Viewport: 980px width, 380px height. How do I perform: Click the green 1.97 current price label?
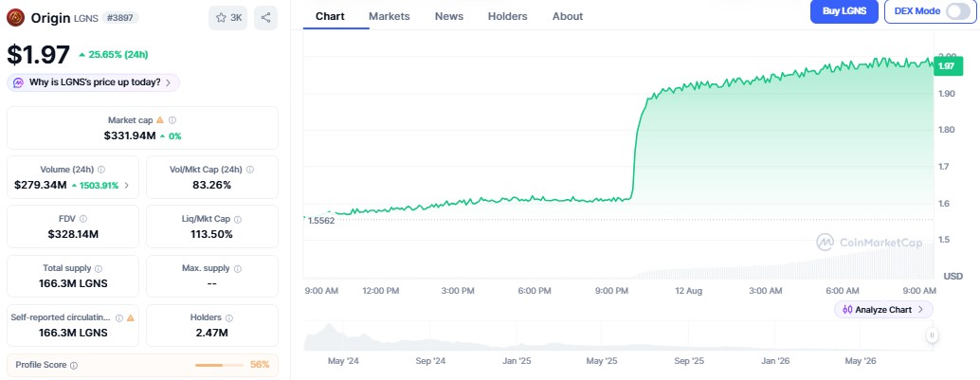coord(948,65)
